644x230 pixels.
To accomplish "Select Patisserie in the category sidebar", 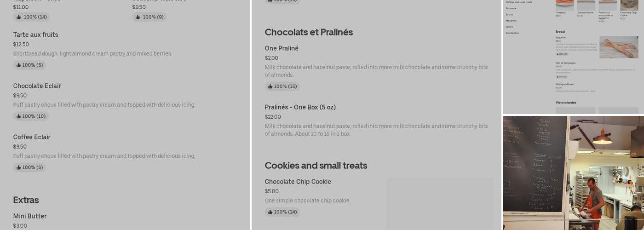I will tap(511, 8).
